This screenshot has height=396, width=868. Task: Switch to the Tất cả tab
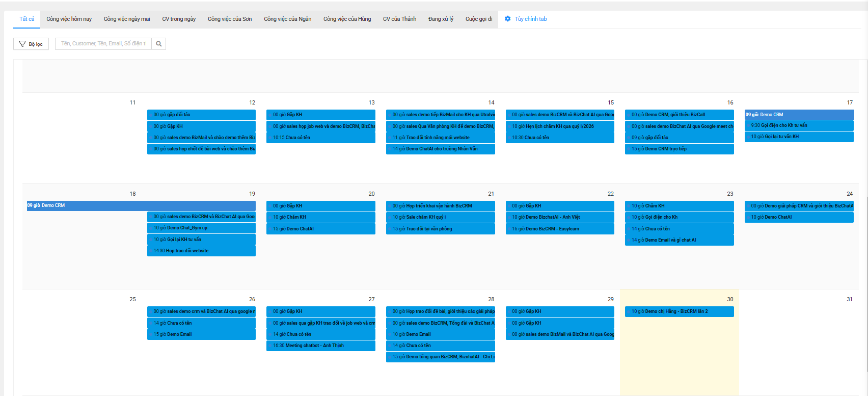pyautogui.click(x=27, y=19)
